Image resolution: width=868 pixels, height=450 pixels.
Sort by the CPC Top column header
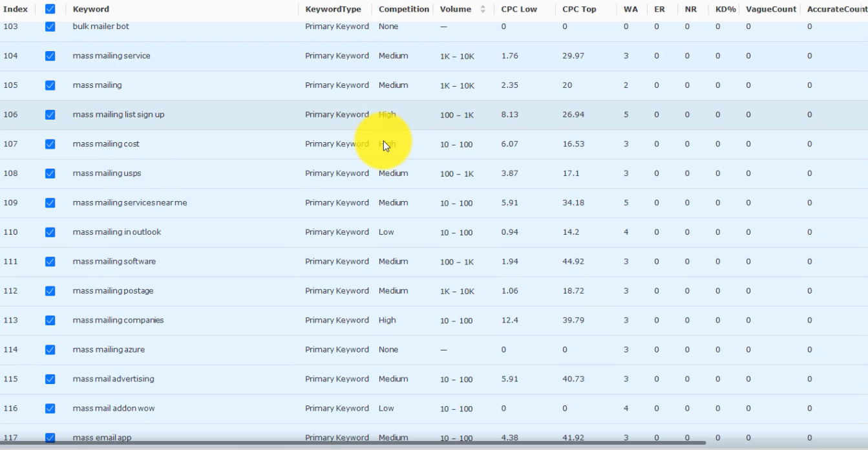(579, 9)
